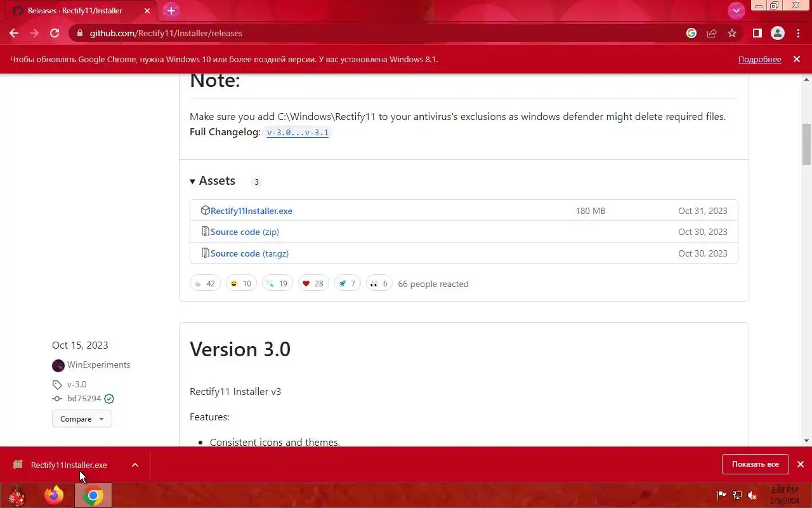The width and height of the screenshot is (812, 508).
Task: Click the 180 MB file size text
Action: coord(591,211)
